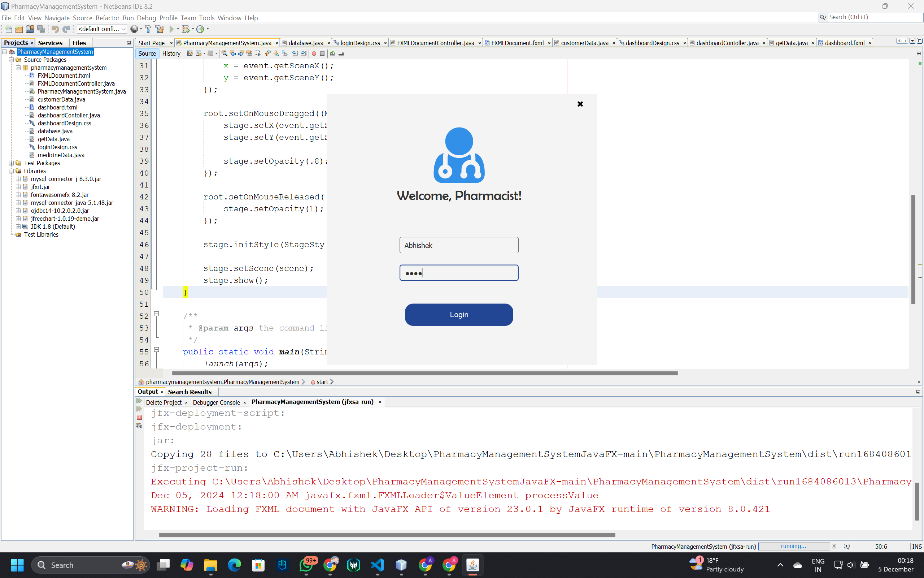924x578 pixels.
Task: Start macro recording with the red circle
Action: 314,53
